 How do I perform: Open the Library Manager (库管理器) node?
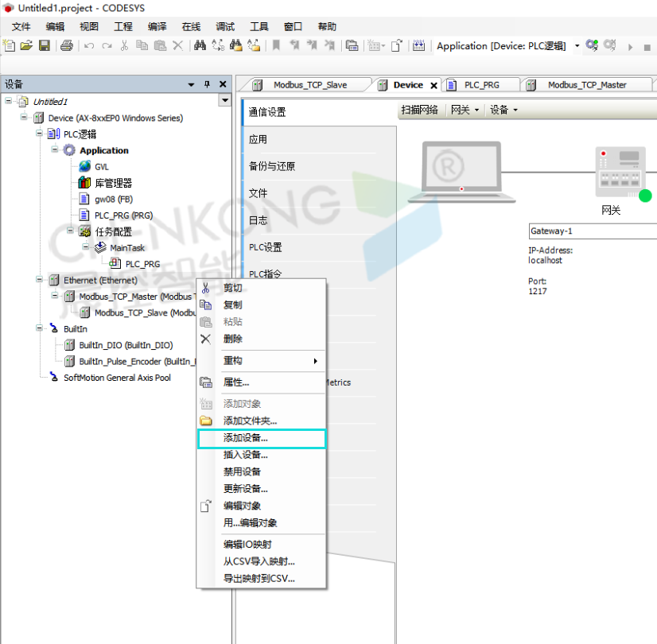pyautogui.click(x=113, y=183)
